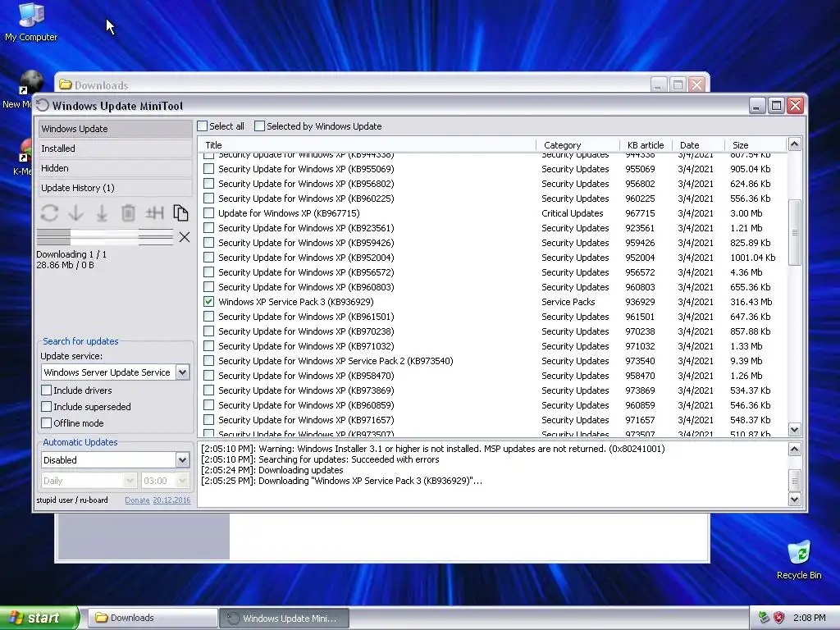This screenshot has width=840, height=630.
Task: Select the Windows Update tab
Action: point(115,129)
